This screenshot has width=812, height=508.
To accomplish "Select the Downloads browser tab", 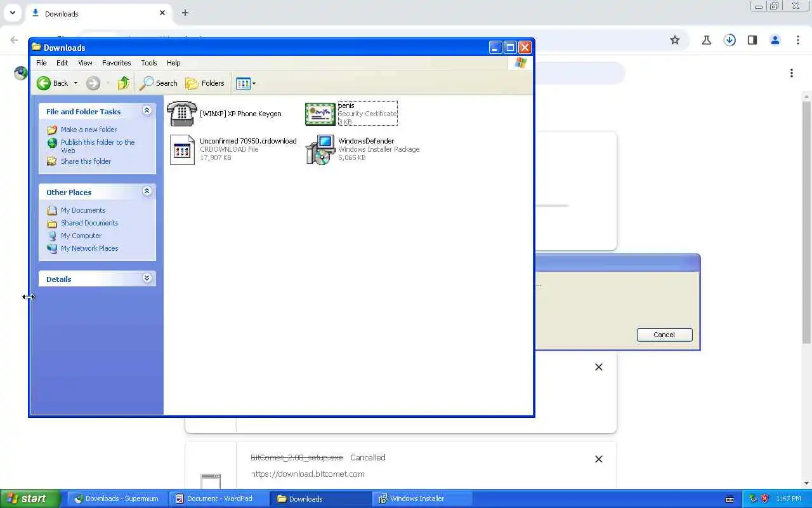I will point(98,13).
